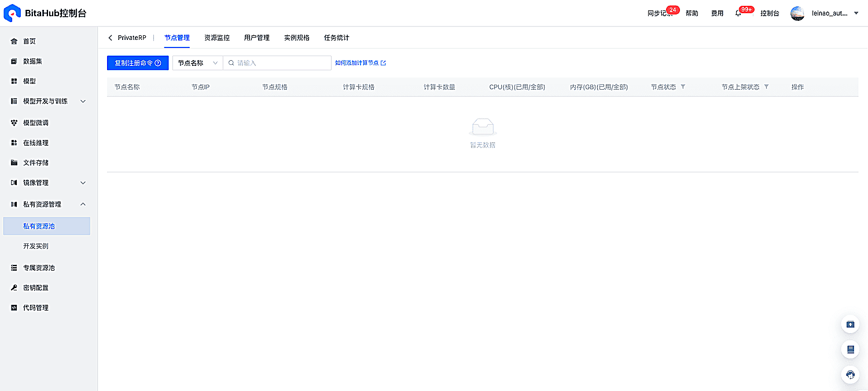Click the 复制注册命令 button
Image resolution: width=868 pixels, height=391 pixels.
tap(138, 63)
